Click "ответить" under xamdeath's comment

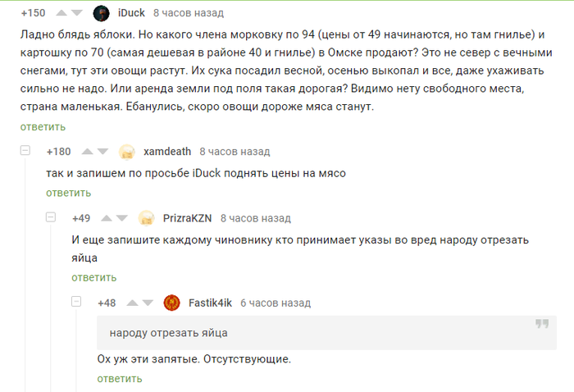click(68, 193)
